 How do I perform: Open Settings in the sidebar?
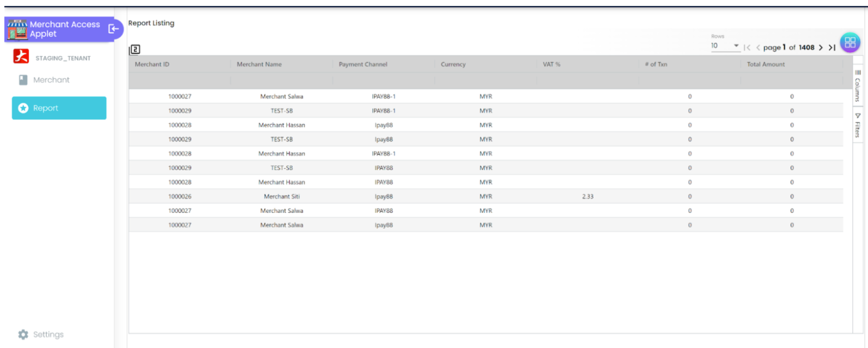pos(48,335)
